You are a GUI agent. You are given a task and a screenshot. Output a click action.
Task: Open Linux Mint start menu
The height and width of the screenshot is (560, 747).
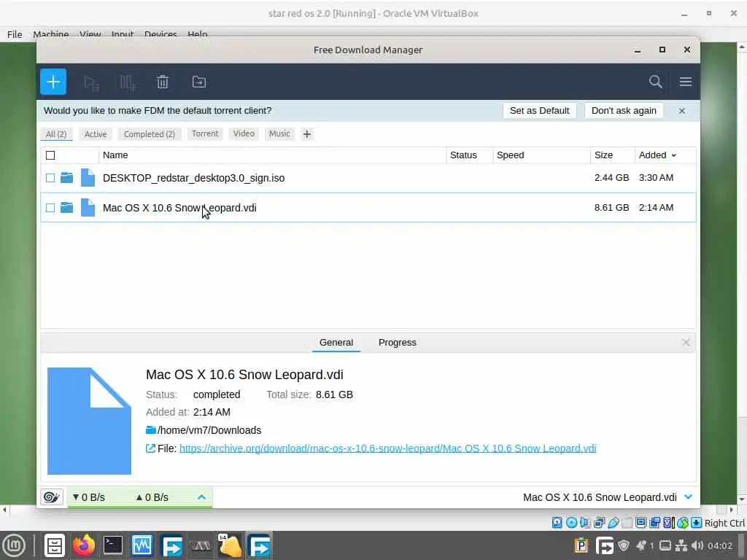coord(14,545)
